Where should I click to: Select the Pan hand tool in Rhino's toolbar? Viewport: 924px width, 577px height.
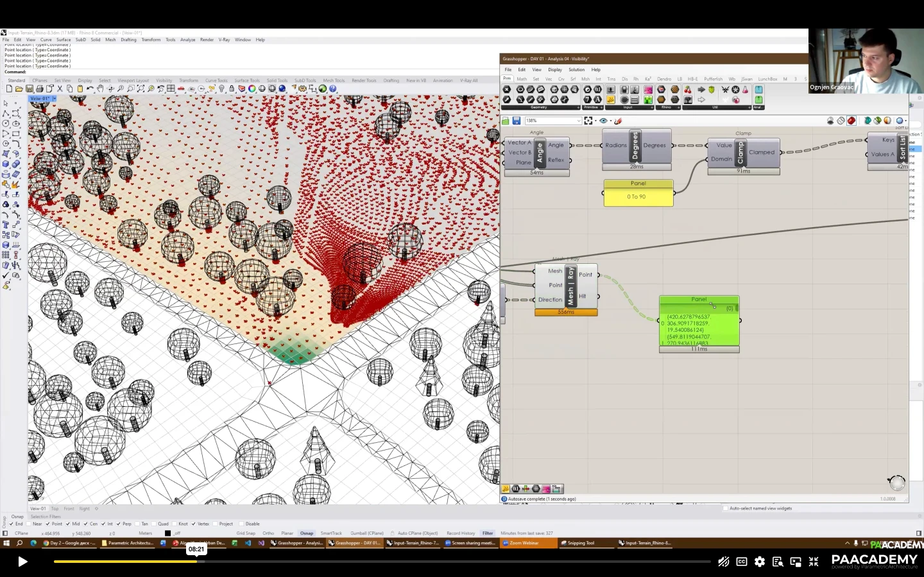101,89
